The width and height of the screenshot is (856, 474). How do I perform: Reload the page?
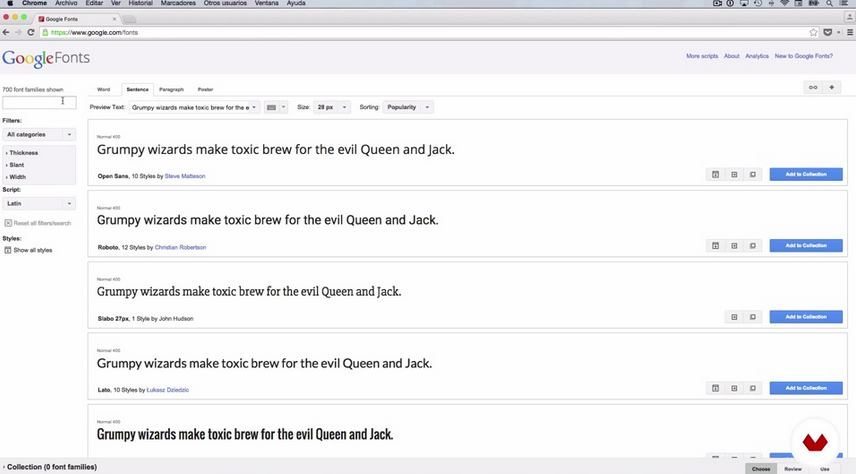(31, 33)
